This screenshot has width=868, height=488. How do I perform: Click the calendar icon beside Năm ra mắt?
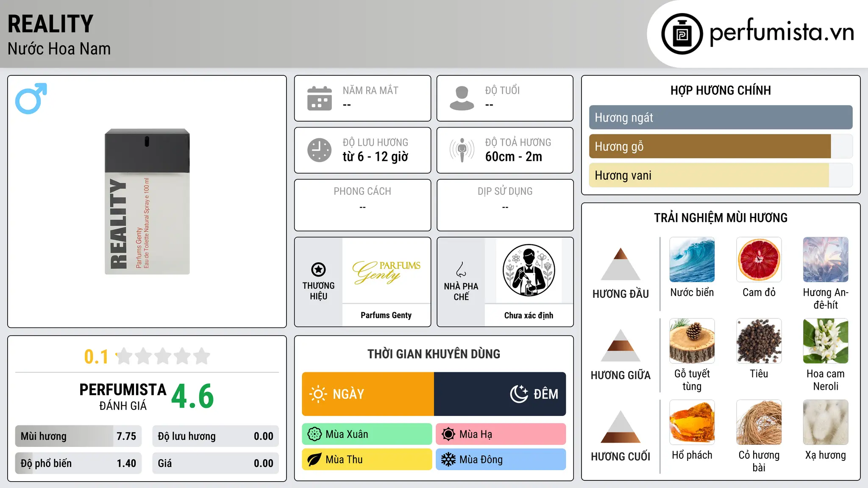click(x=320, y=98)
